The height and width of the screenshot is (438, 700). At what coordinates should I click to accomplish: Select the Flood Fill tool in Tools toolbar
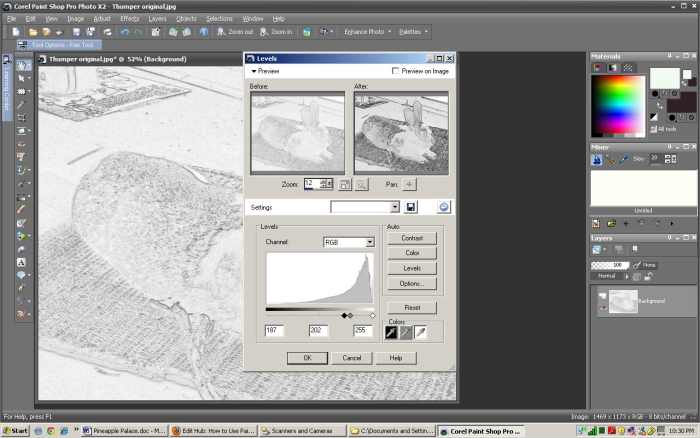point(21,236)
